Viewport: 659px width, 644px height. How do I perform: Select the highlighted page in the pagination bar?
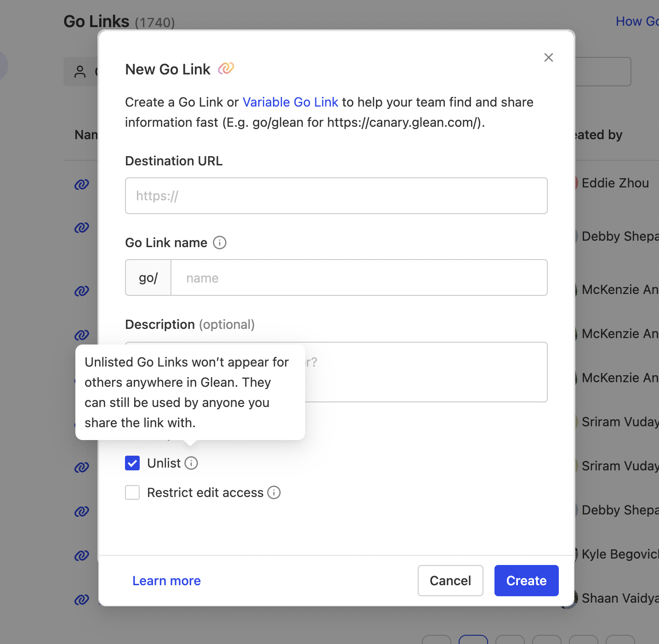(x=473, y=640)
